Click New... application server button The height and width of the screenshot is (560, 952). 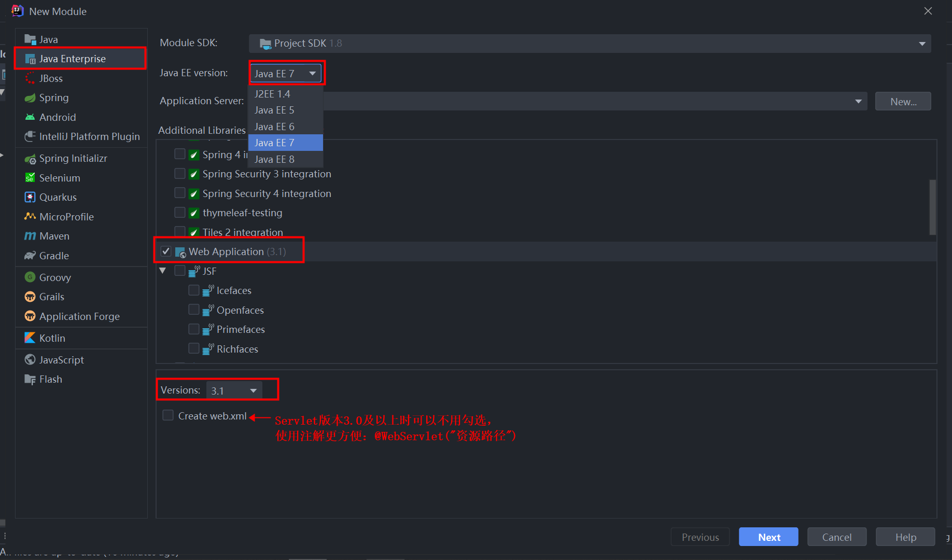click(x=903, y=102)
